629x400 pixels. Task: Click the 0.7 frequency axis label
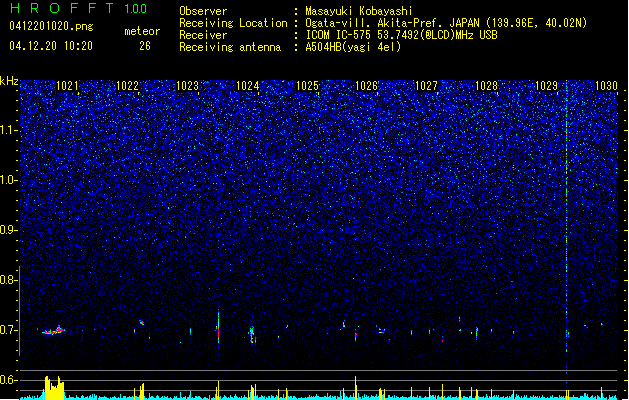coord(9,330)
